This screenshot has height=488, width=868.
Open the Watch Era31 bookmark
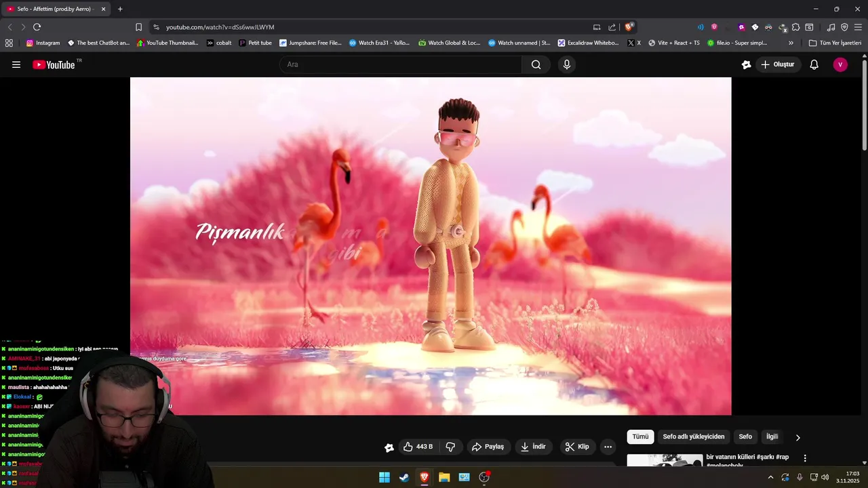pos(380,43)
